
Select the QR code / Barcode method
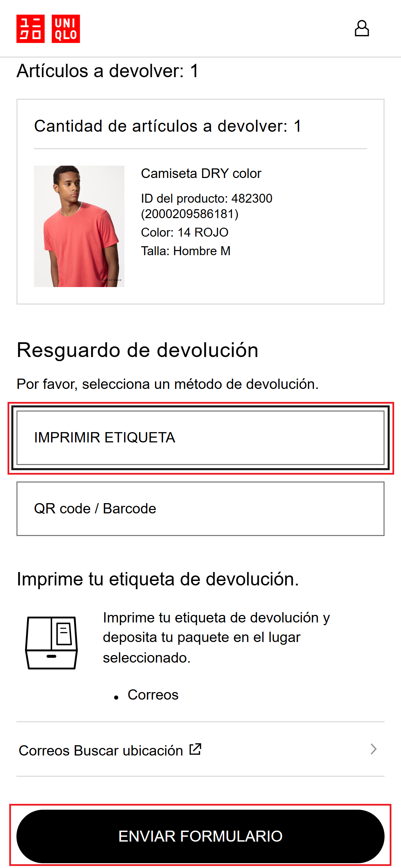[x=200, y=509]
